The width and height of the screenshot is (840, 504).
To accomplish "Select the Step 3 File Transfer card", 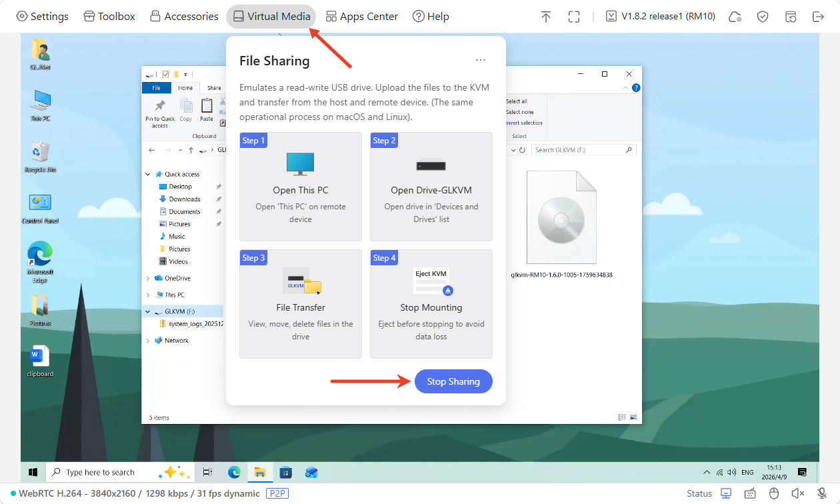I will pyautogui.click(x=301, y=304).
